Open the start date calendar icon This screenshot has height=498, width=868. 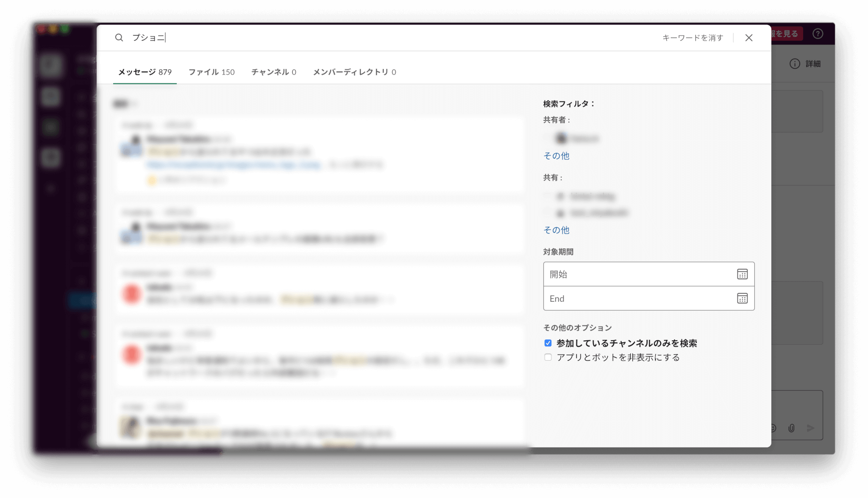click(x=742, y=274)
